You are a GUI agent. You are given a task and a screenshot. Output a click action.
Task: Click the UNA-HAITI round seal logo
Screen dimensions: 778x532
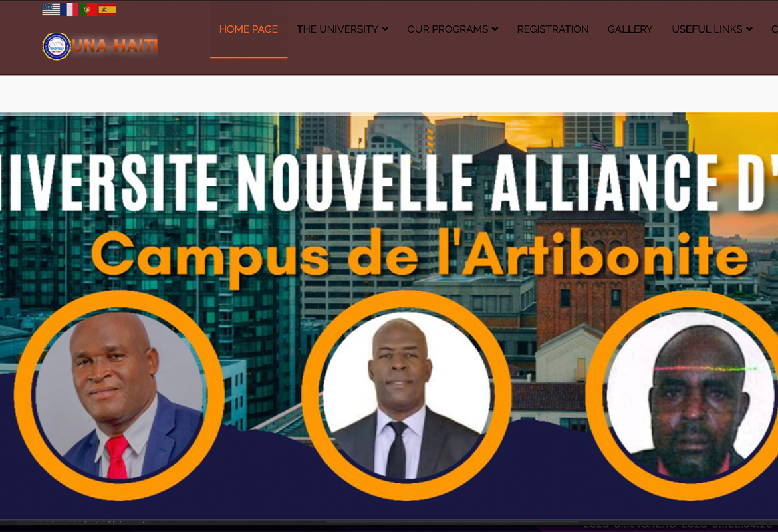[x=57, y=46]
